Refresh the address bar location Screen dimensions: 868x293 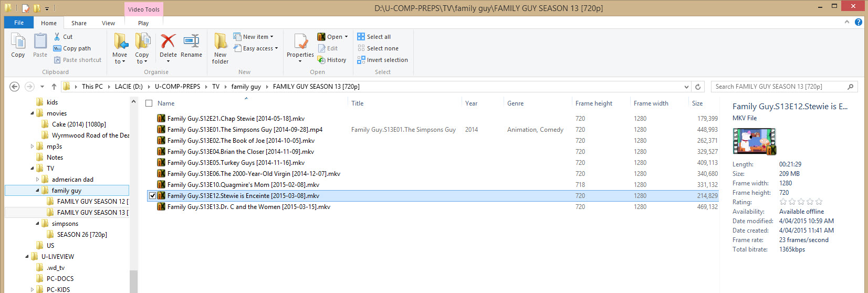tap(698, 87)
